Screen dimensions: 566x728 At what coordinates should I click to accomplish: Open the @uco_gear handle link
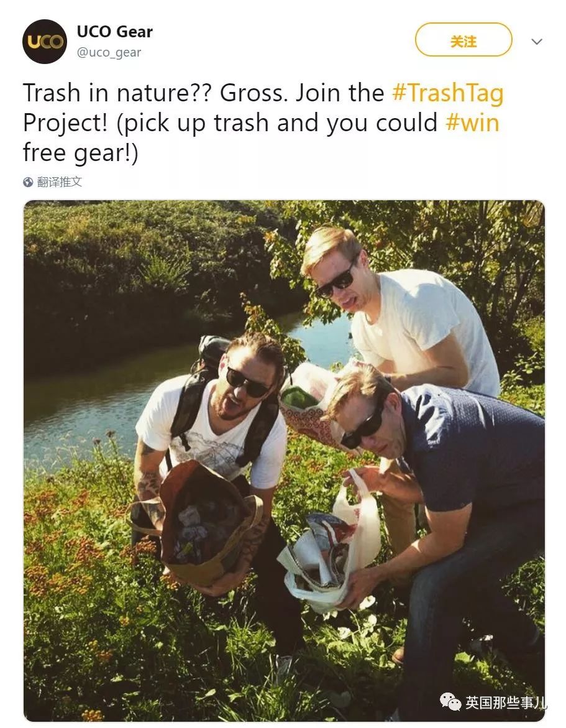109,52
